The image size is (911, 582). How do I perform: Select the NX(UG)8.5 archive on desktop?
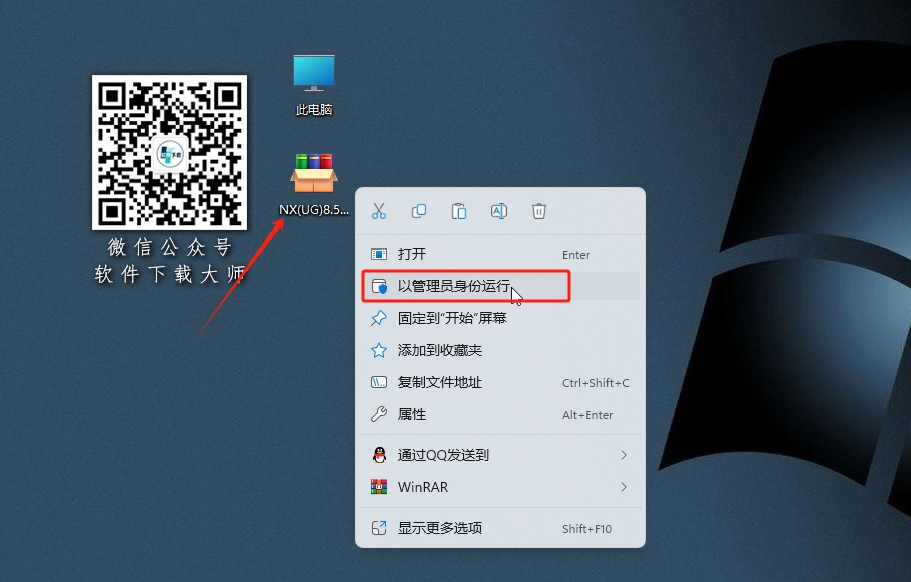[x=311, y=172]
